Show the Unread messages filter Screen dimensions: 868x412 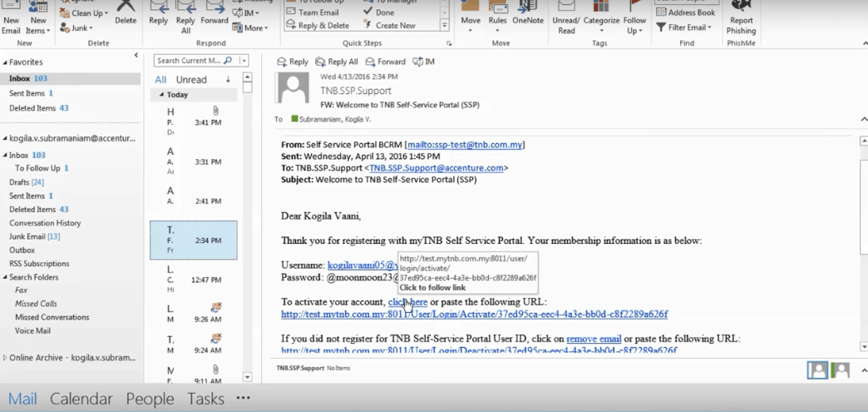(191, 79)
